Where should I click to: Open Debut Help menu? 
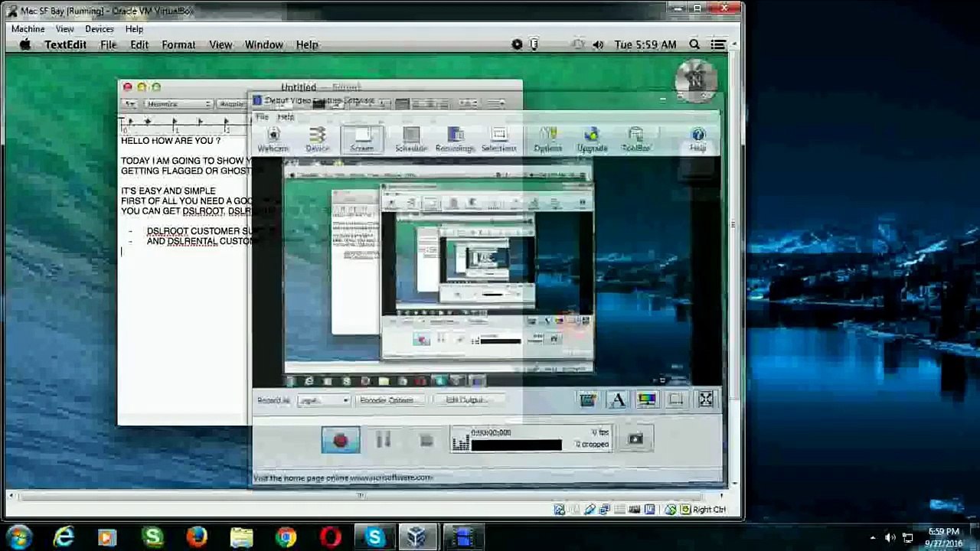pos(286,117)
